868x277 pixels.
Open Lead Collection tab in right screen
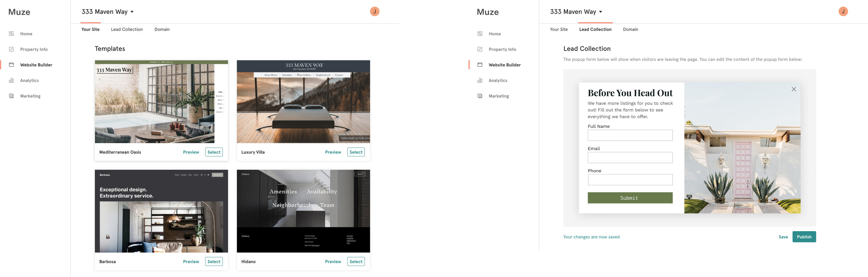point(595,30)
